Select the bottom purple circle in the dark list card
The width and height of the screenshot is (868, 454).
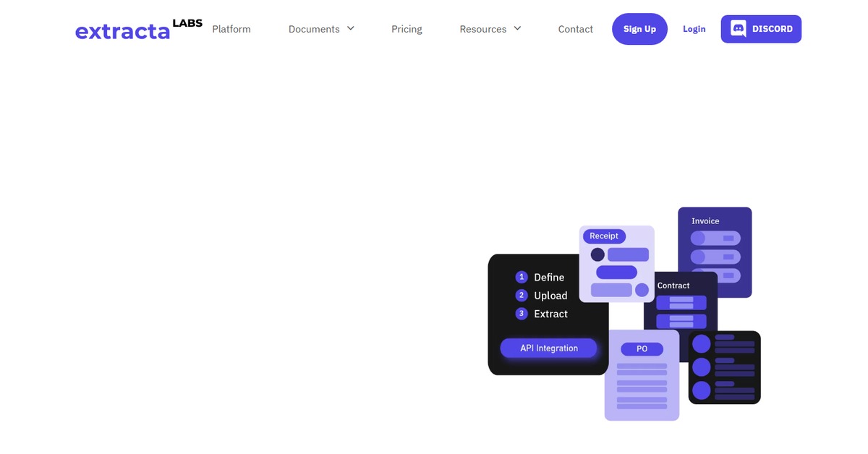point(702,391)
